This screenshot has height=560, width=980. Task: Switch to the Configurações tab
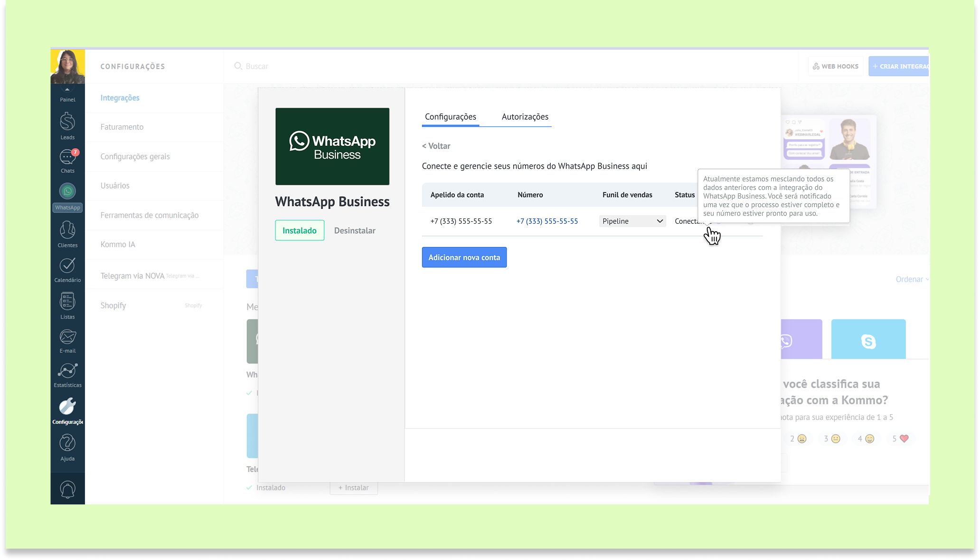(x=450, y=117)
